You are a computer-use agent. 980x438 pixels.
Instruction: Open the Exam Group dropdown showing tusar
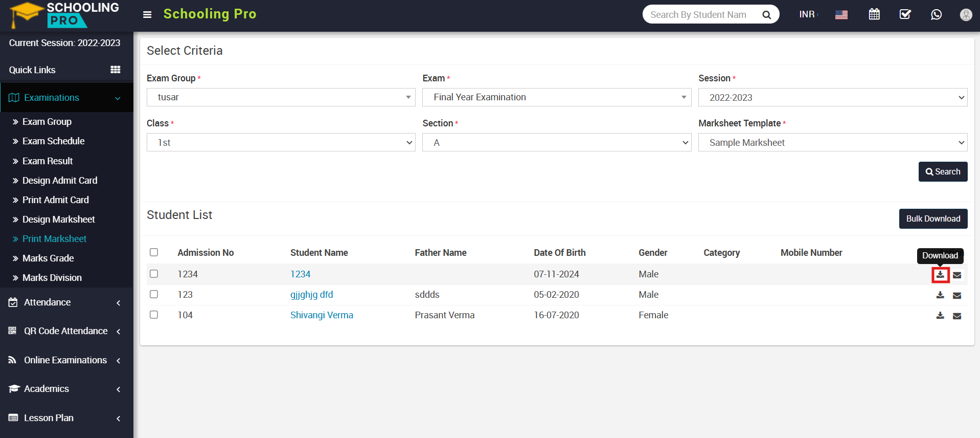pos(281,97)
